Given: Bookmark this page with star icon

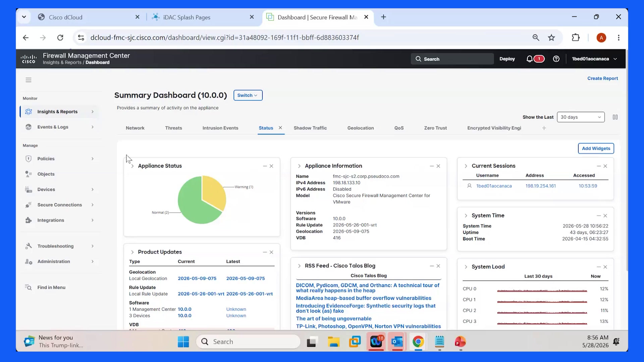Looking at the screenshot, I should point(551,38).
